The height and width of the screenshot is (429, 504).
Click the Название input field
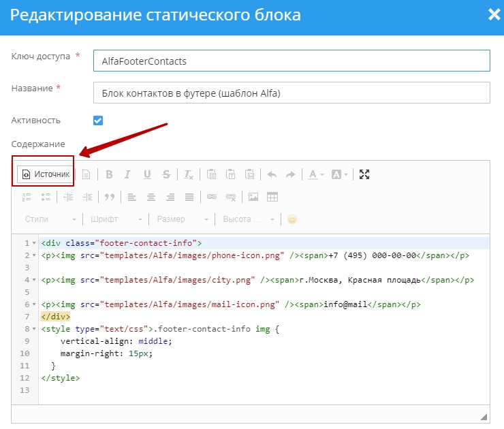pyautogui.click(x=292, y=92)
